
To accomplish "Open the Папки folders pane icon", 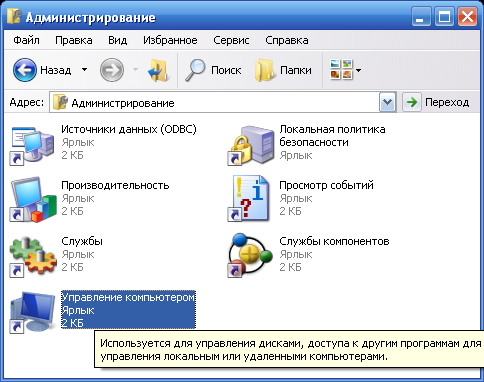I will (x=265, y=70).
